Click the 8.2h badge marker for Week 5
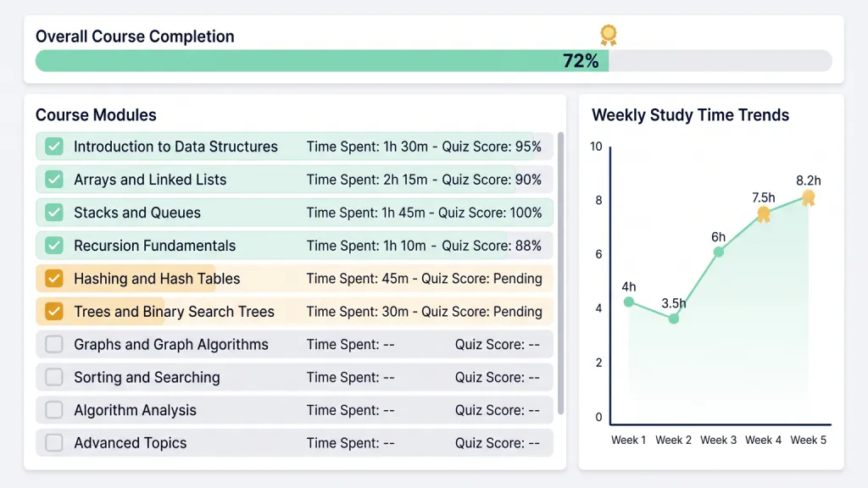The width and height of the screenshot is (868, 488). 808,197
